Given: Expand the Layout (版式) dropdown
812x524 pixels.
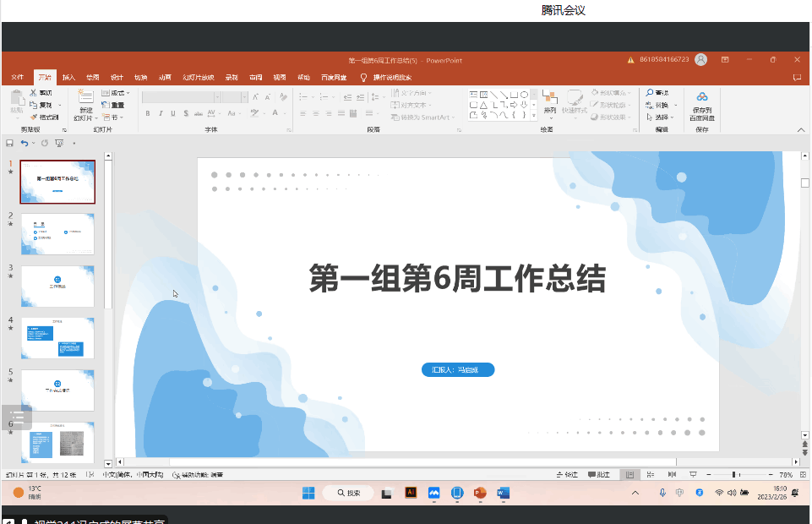Looking at the screenshot, I should 116,93.
